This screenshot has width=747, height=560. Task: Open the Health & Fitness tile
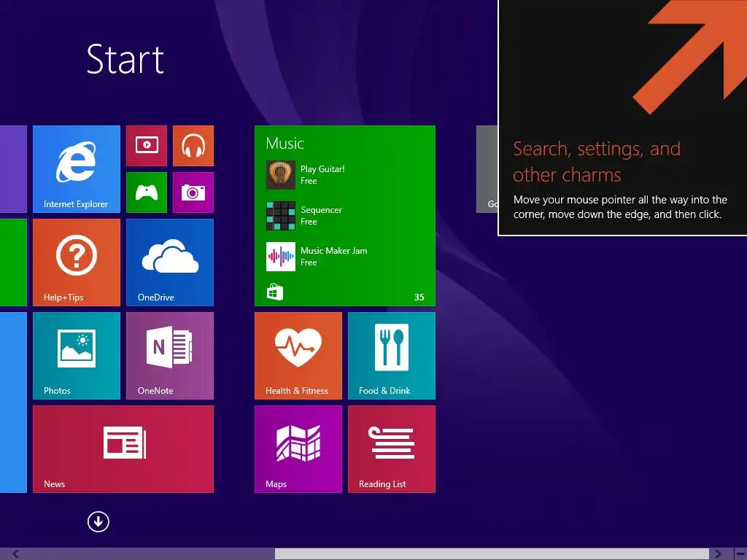[x=298, y=356]
